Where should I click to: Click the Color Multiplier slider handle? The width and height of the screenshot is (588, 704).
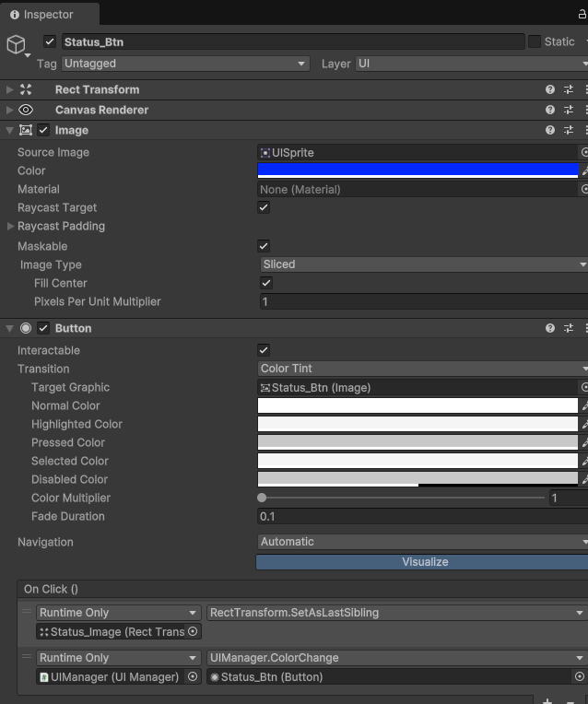[x=262, y=498]
